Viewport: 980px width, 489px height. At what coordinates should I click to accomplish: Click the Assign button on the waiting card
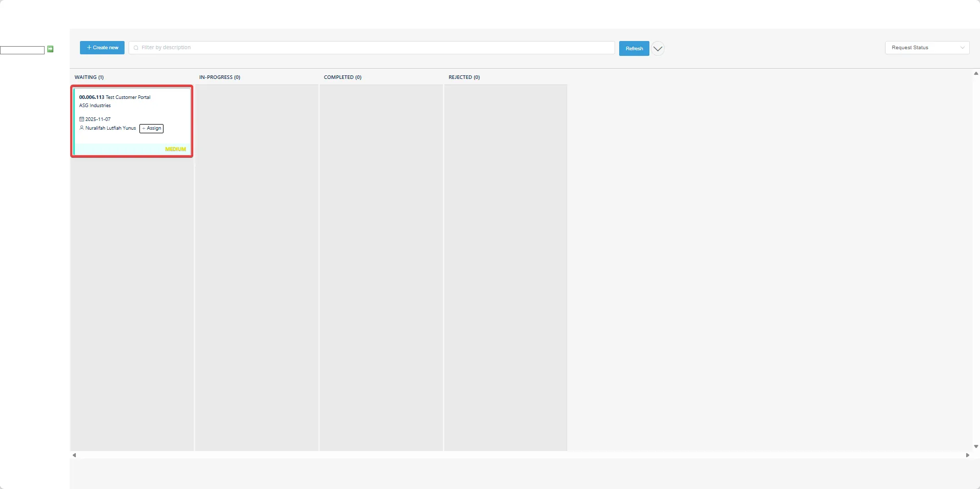(x=151, y=128)
